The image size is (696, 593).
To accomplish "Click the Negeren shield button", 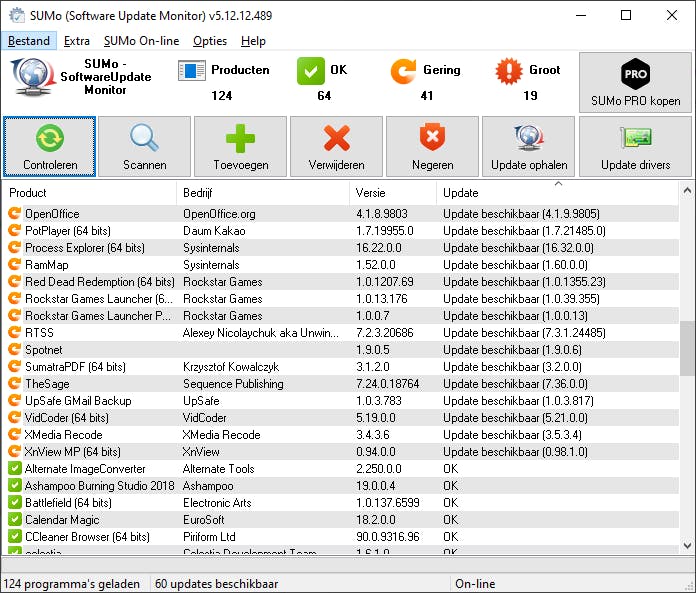I will tap(432, 146).
